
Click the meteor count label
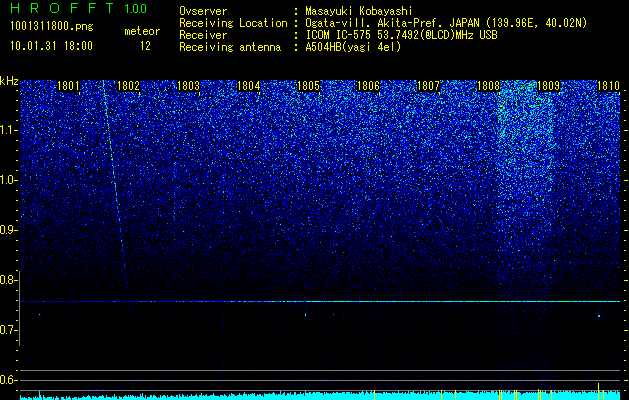pos(142,31)
